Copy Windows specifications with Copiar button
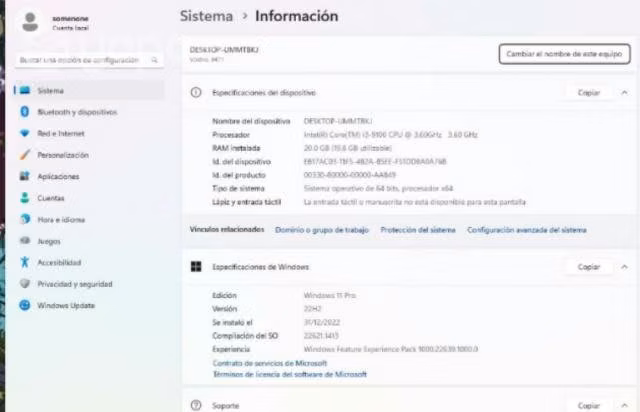The image size is (640, 412). (589, 267)
